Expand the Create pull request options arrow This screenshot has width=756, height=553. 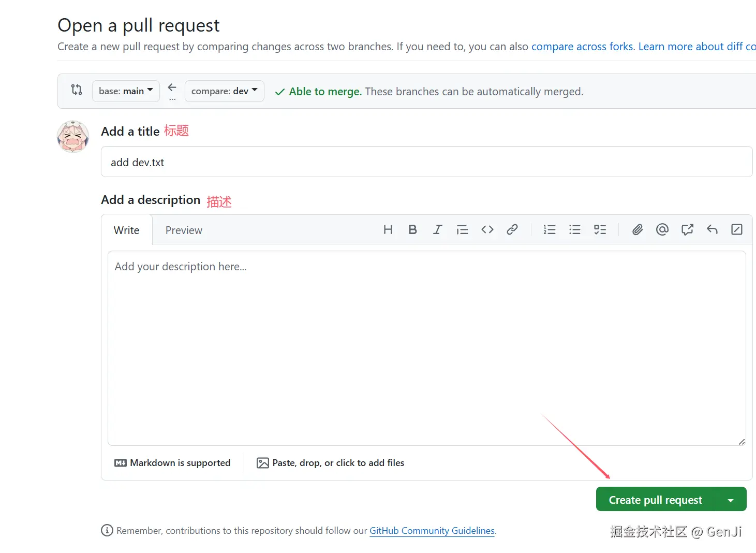pyautogui.click(x=731, y=500)
